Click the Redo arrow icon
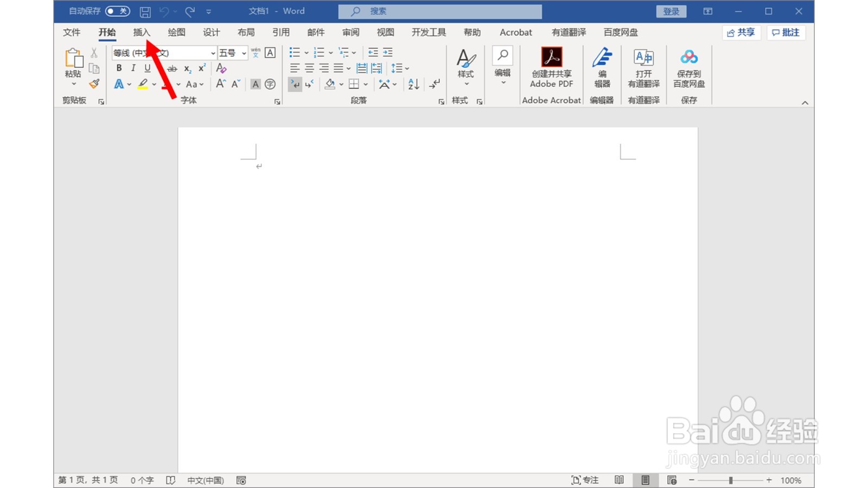The height and width of the screenshot is (488, 868). [x=189, y=11]
